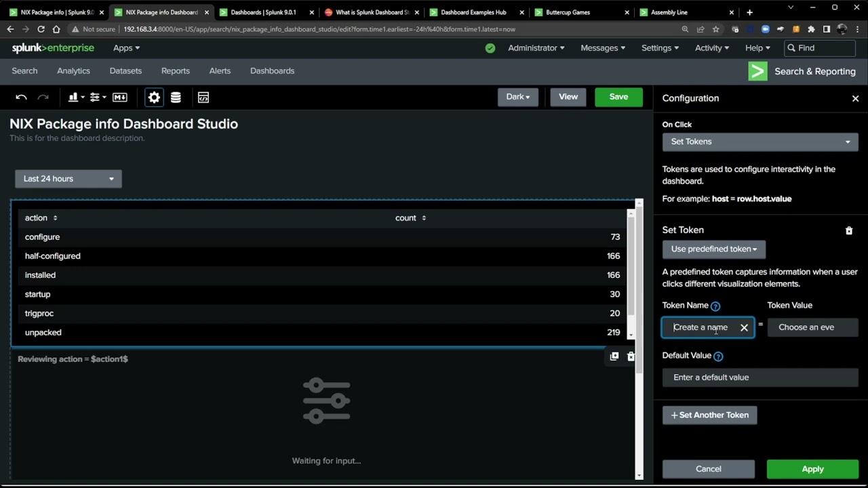Go to the Datasets nav item
Image resolution: width=868 pixels, height=488 pixels.
[125, 71]
